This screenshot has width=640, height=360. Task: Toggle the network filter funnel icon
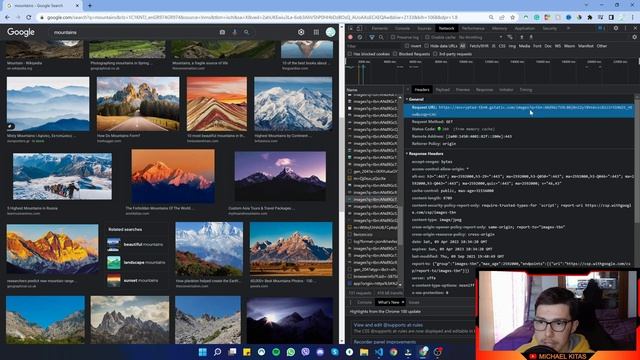372,37
